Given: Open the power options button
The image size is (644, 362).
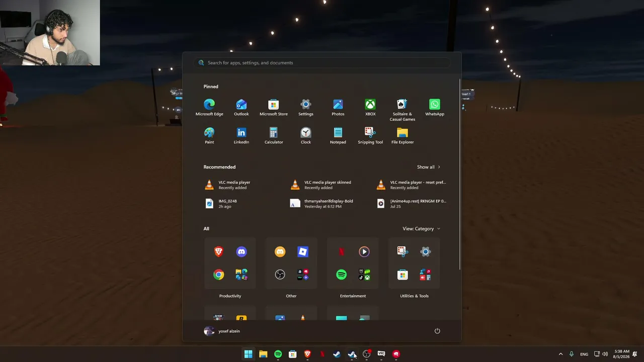Looking at the screenshot, I should point(437,331).
